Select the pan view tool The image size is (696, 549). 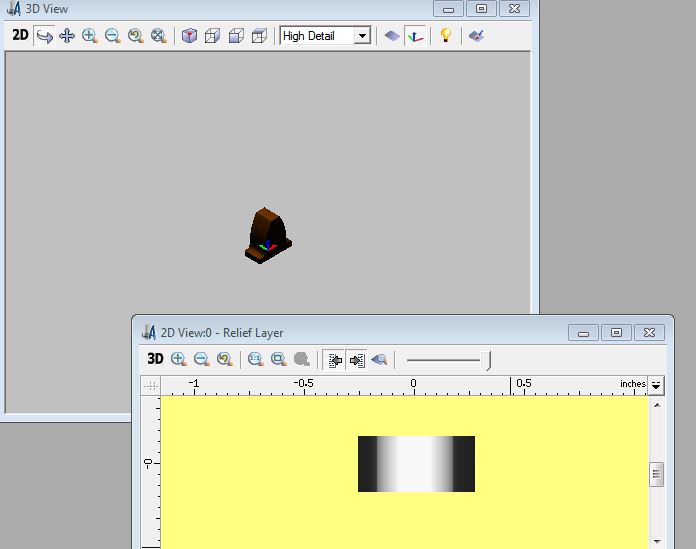(67, 36)
